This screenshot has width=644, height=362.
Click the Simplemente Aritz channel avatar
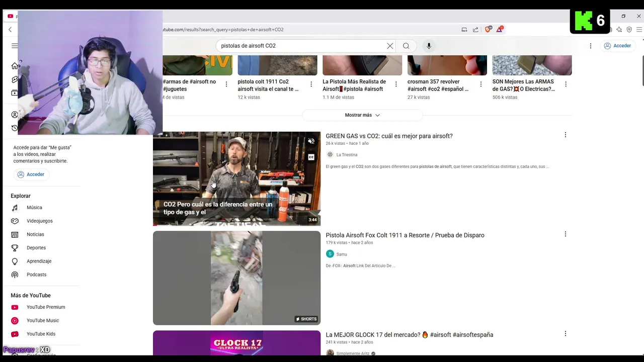click(330, 353)
